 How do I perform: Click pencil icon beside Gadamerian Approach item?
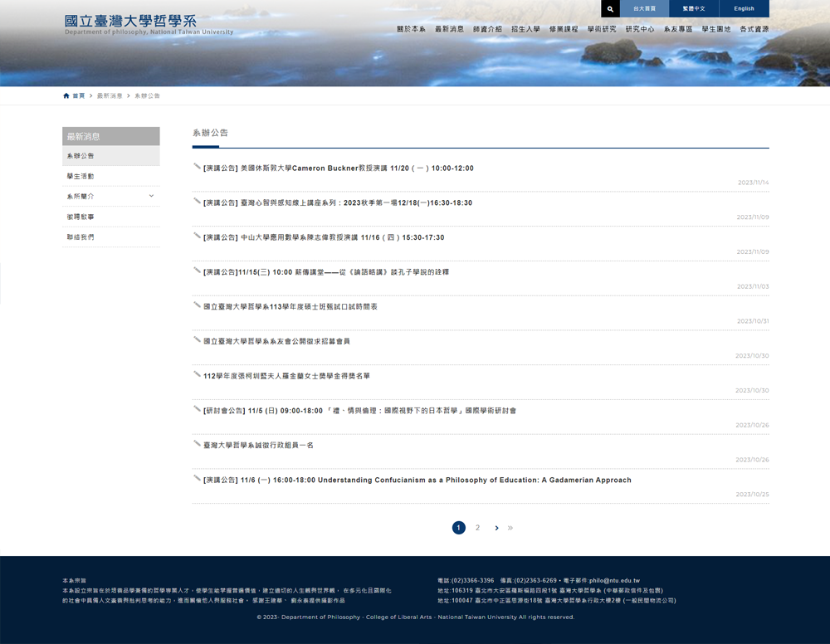click(x=197, y=478)
